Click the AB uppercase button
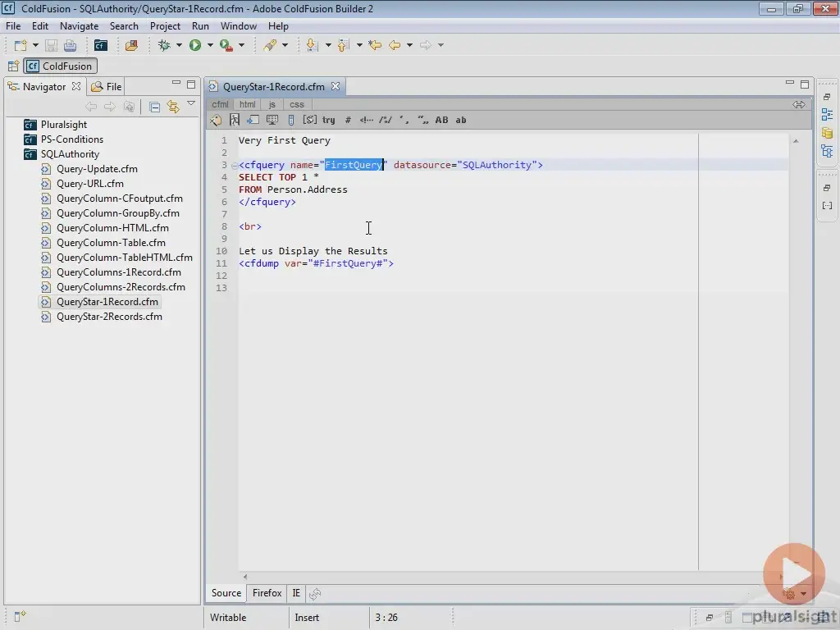Screen dimensions: 840x630 point(441,120)
